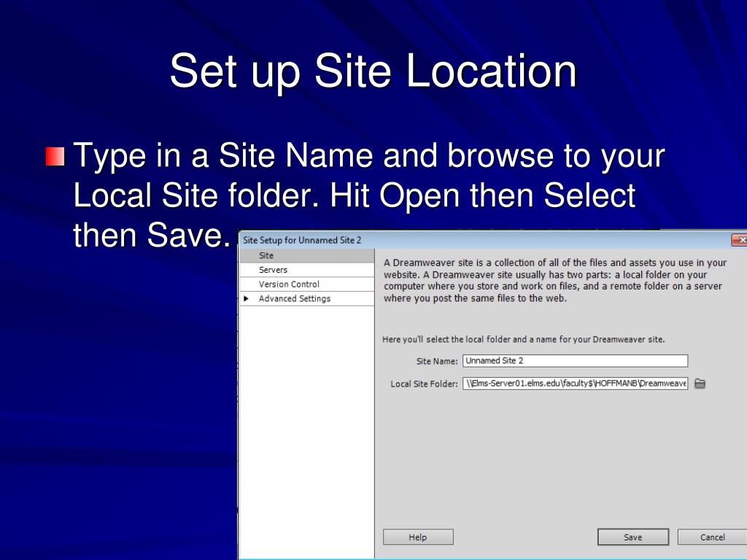Click the 'A Dreamweaver site is a collection' paragraph

[555, 281]
